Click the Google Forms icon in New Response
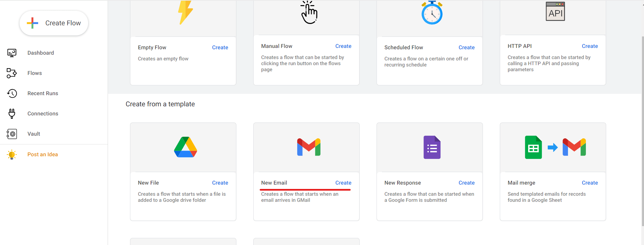 point(432,147)
